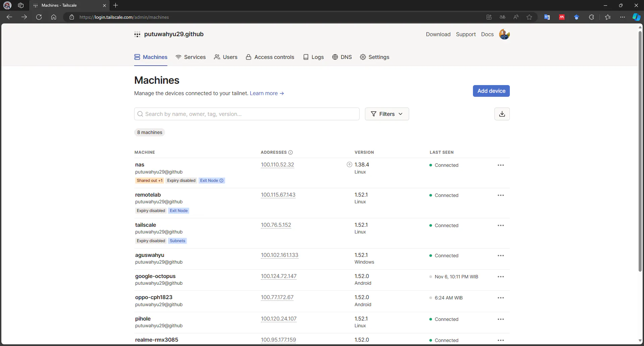Open the options menu for google-octopus

coord(501,277)
